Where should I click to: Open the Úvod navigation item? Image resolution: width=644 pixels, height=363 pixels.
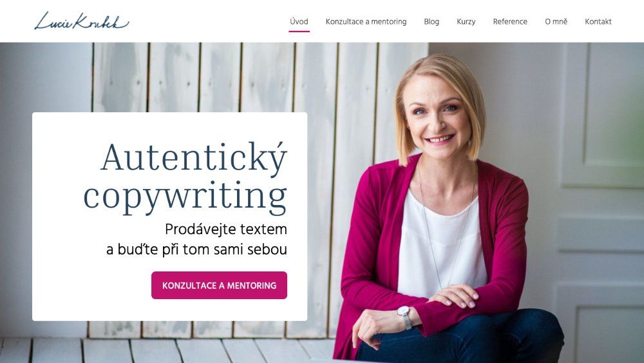(x=299, y=21)
